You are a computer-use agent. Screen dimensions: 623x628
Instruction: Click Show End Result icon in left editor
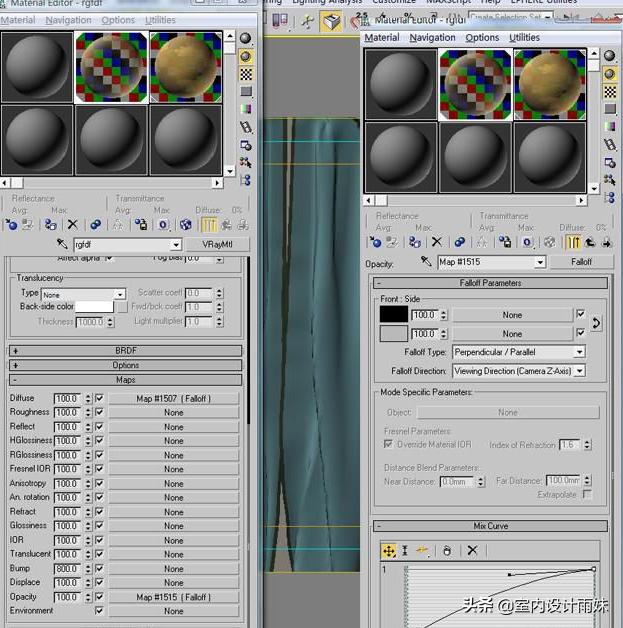[x=209, y=224]
